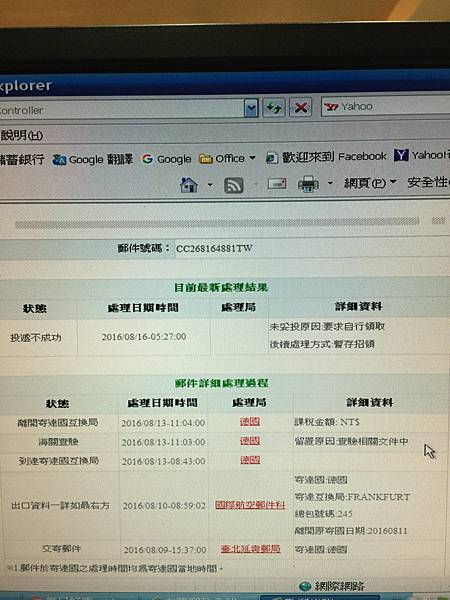Click the 出口資料一詳如最右方 status text
This screenshot has width=450, height=600.
coord(60,506)
